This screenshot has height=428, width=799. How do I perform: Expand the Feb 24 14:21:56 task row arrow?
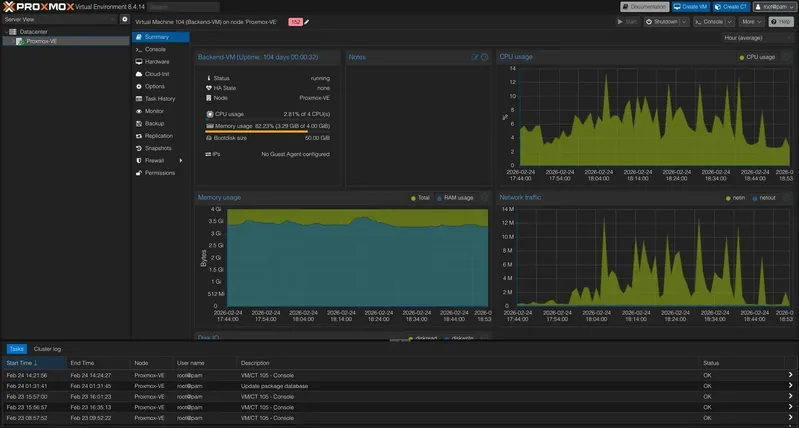tap(790, 375)
